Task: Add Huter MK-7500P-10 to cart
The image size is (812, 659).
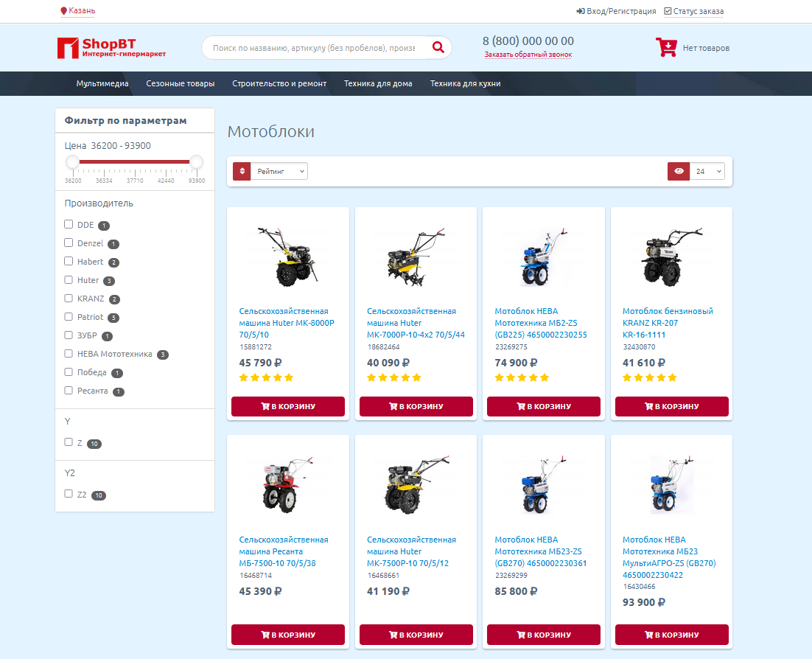Action: (x=416, y=635)
